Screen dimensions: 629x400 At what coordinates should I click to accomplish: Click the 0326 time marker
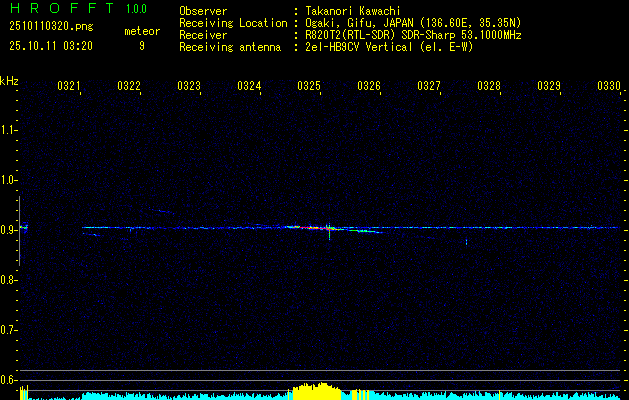coord(369,85)
